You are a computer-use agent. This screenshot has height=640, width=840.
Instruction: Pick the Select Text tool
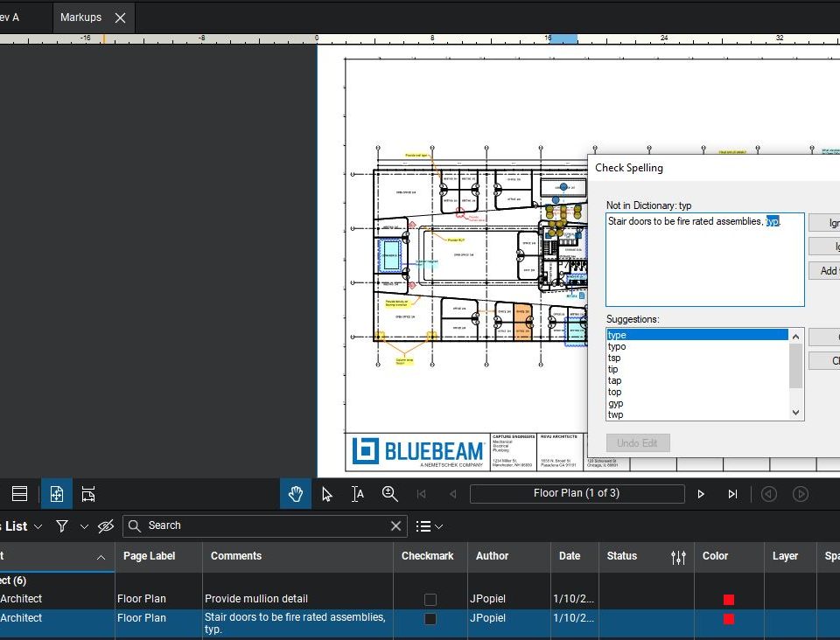pos(358,494)
